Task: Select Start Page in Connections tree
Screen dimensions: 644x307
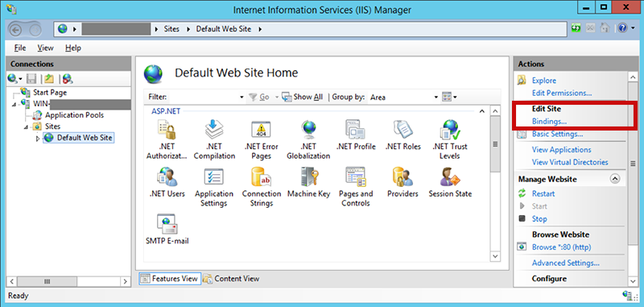Action: [50, 93]
